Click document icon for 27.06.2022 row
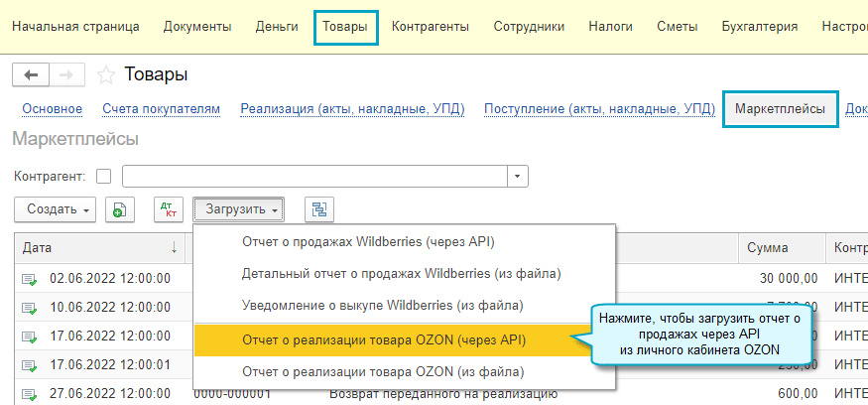The width and height of the screenshot is (868, 405). (x=30, y=393)
